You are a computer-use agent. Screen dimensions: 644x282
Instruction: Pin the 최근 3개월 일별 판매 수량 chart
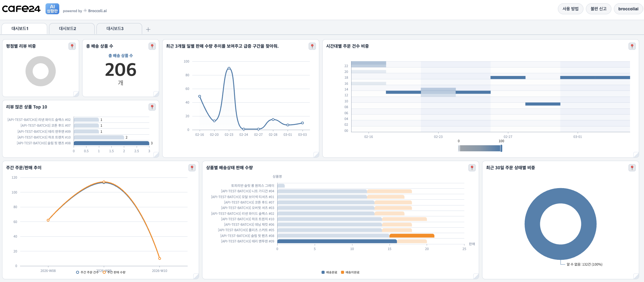click(x=312, y=46)
